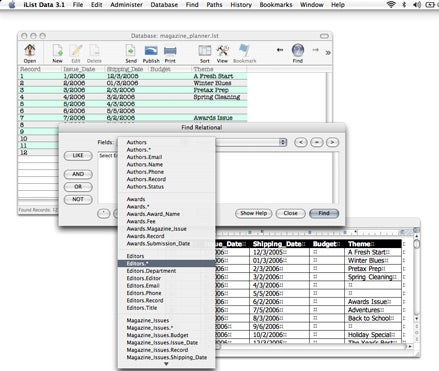Click the volume icon in menu bar

pos(417,5)
